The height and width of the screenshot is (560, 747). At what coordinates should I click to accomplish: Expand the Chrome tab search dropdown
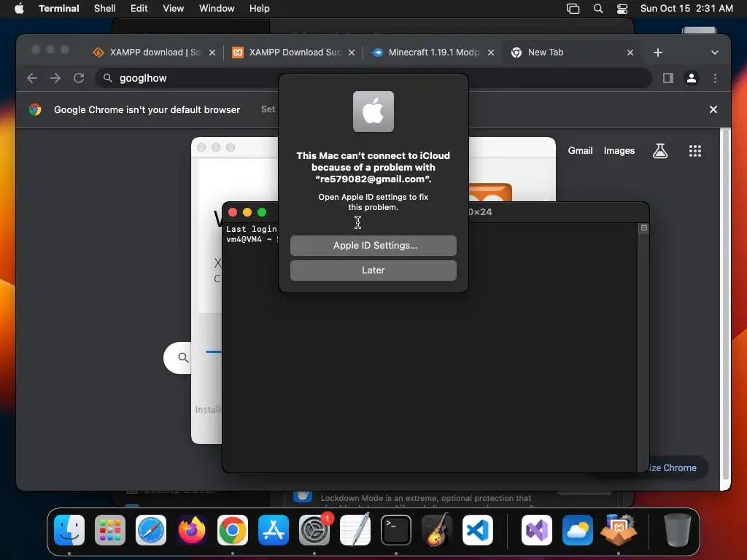click(x=715, y=52)
